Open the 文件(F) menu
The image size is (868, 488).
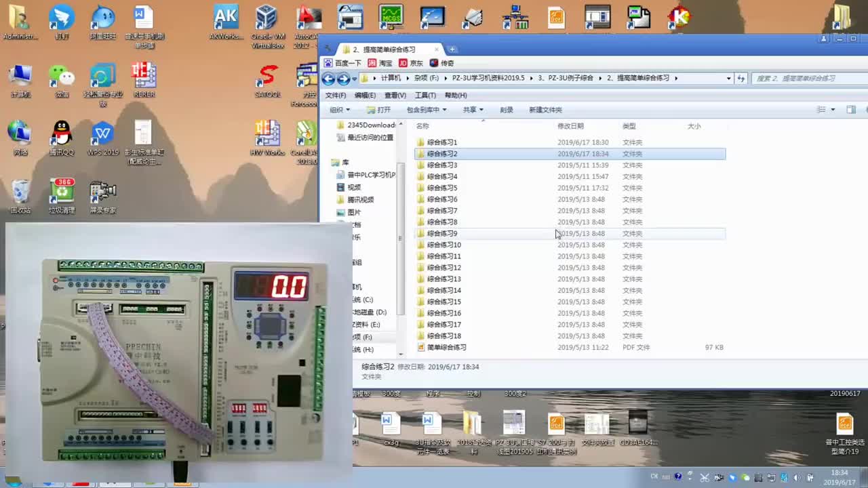click(x=335, y=96)
